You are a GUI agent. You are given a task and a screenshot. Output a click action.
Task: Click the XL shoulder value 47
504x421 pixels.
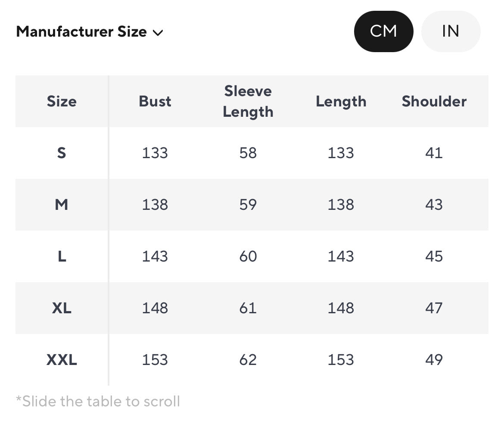coord(434,308)
